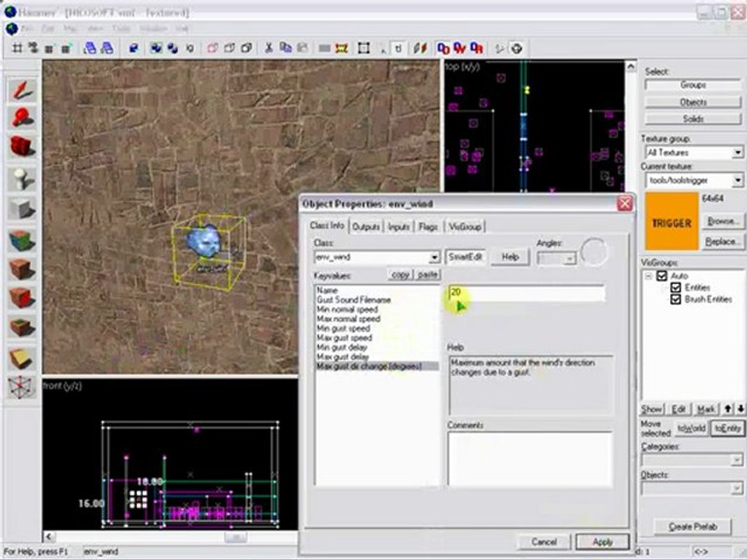Switch to the Outputs tab
Image resolution: width=747 pixels, height=560 pixels.
366,226
